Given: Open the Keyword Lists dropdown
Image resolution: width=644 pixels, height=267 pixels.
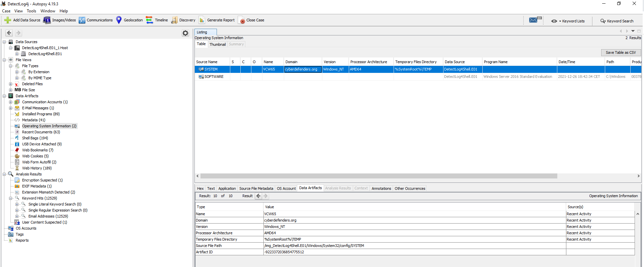Looking at the screenshot, I should 568,21.
